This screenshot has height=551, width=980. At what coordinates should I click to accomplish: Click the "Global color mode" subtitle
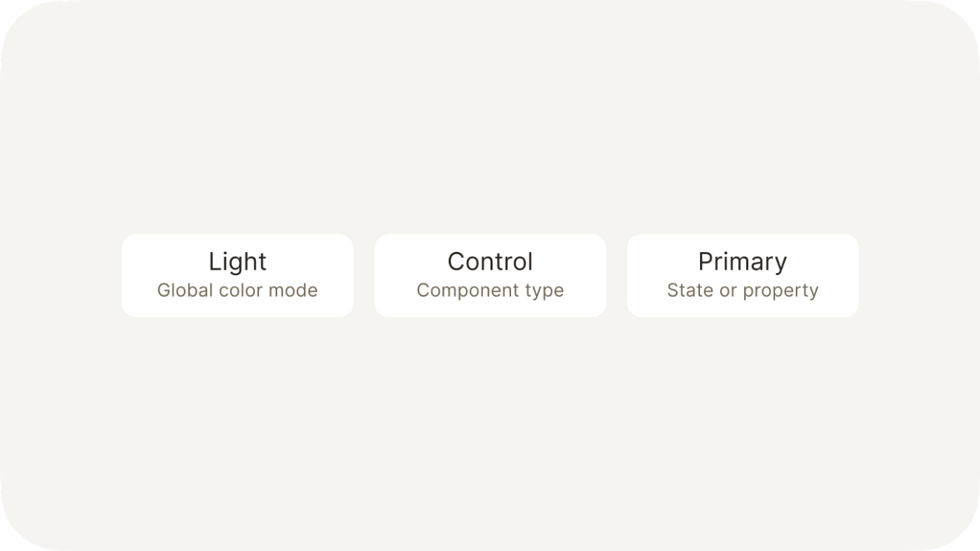237,290
